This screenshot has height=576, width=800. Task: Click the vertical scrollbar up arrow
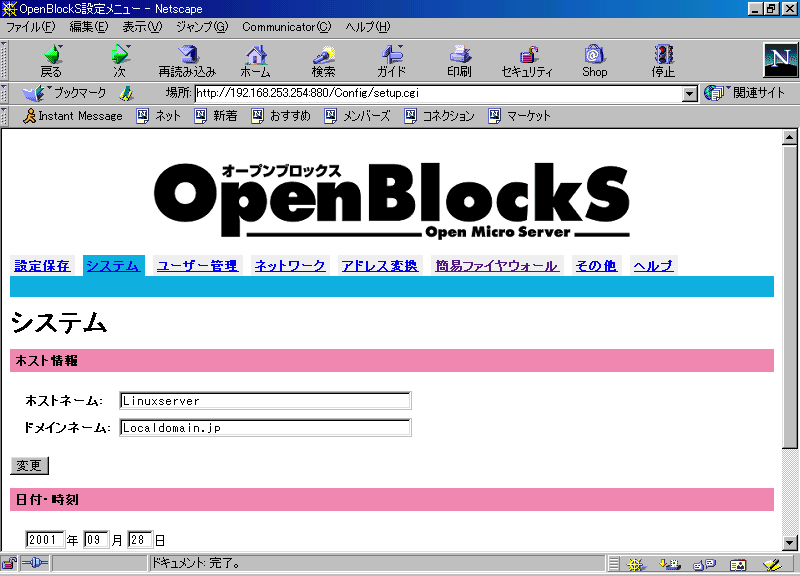click(790, 137)
